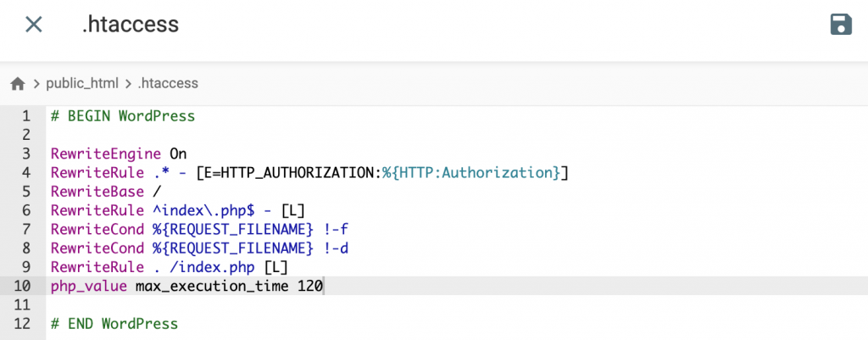
Task: Select line number 10 in gutter
Action: 22,286
